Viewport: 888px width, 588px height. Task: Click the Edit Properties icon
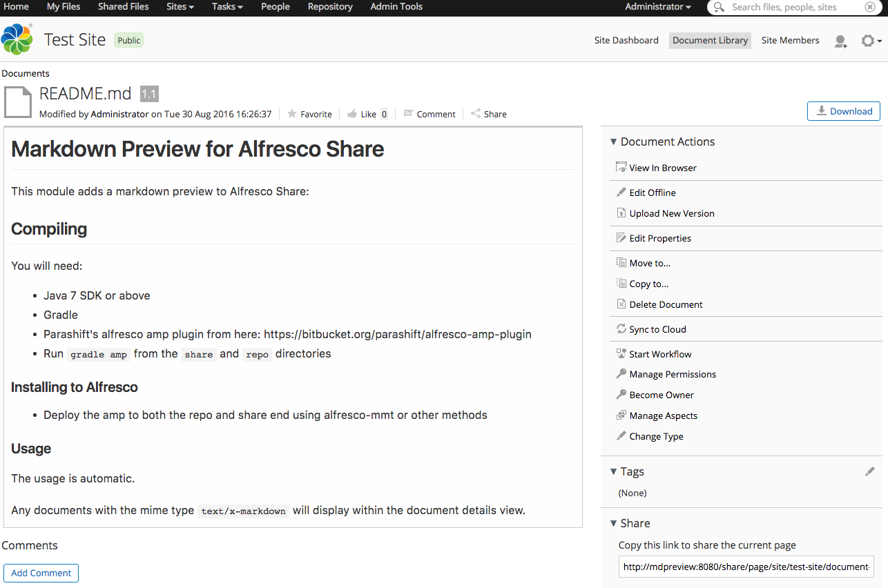point(621,238)
